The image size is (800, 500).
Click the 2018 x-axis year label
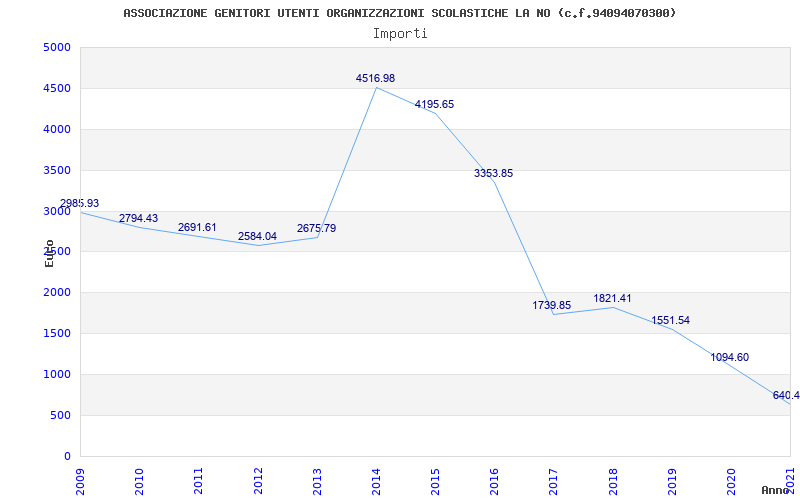(x=613, y=482)
